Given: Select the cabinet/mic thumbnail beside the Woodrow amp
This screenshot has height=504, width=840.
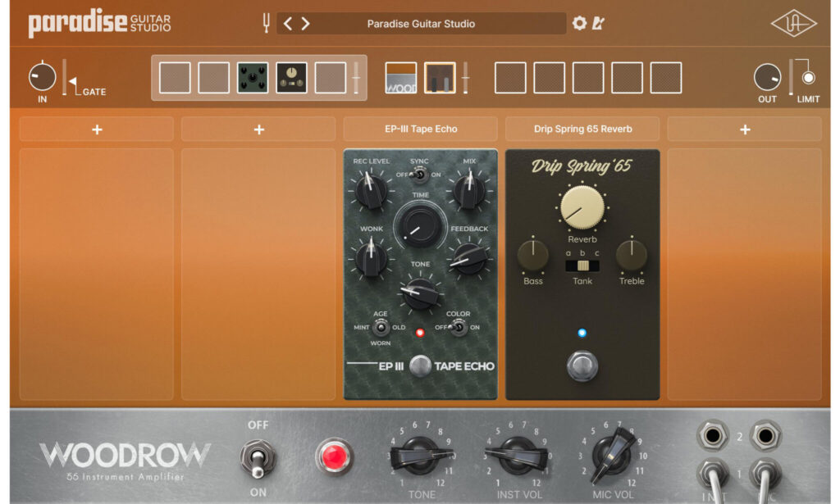Looking at the screenshot, I should tap(440, 78).
